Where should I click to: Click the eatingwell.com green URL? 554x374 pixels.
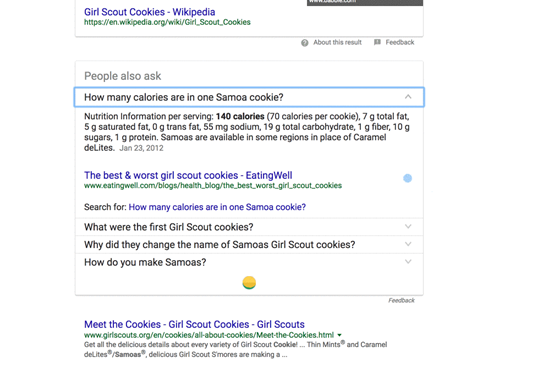(213, 185)
